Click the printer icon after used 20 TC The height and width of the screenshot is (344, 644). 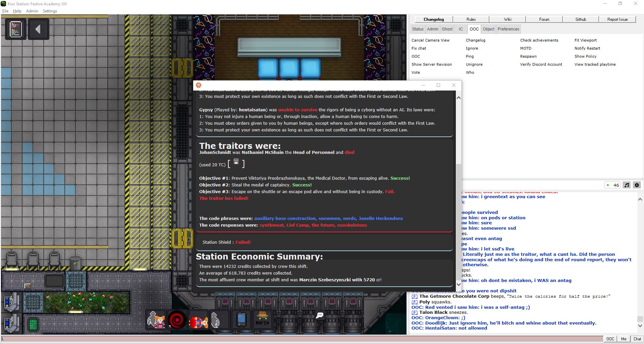tap(236, 162)
